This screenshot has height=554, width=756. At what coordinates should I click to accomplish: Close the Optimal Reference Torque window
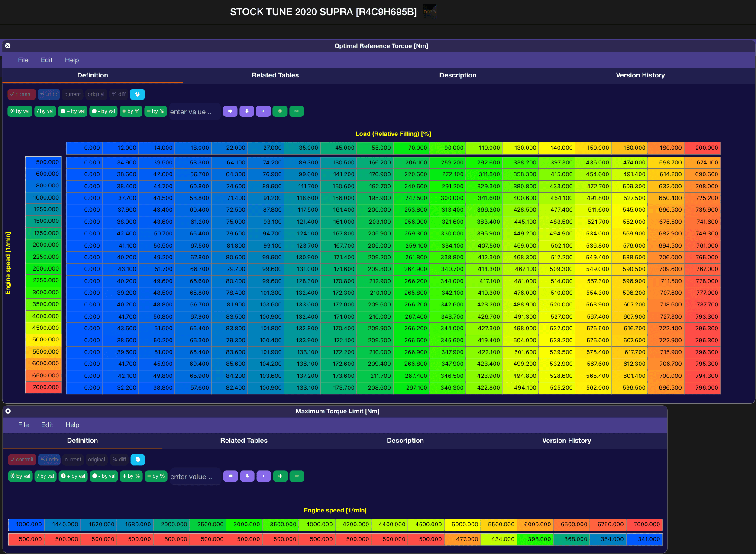pos(8,46)
